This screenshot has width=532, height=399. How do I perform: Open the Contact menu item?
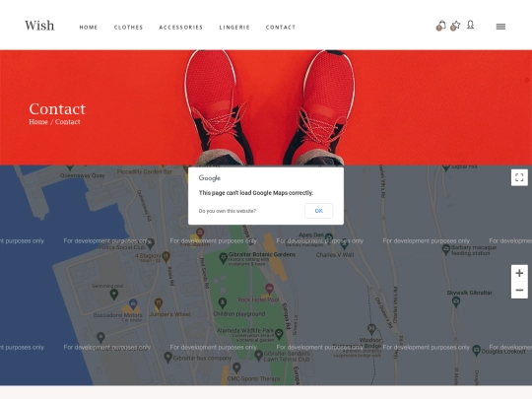tap(281, 28)
